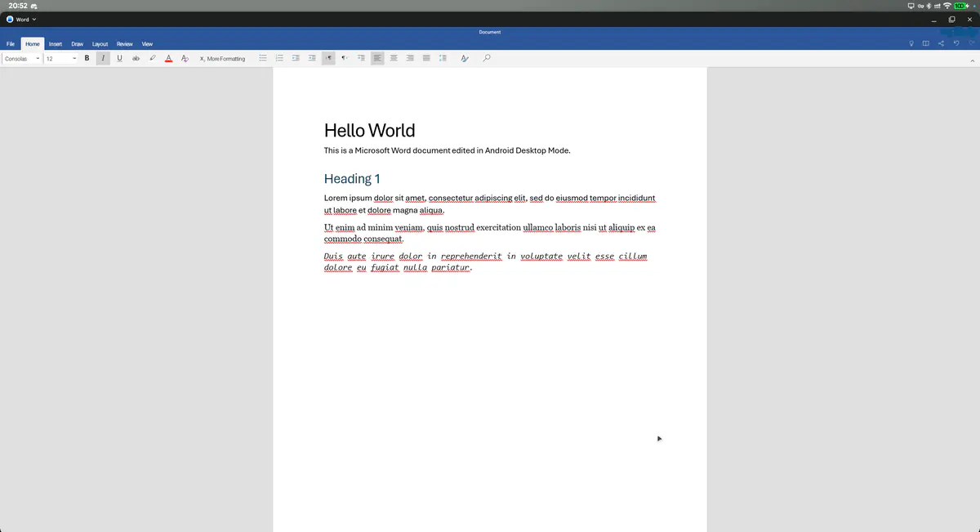Click the 20:52 clock
This screenshot has height=532, width=980.
[17, 6]
